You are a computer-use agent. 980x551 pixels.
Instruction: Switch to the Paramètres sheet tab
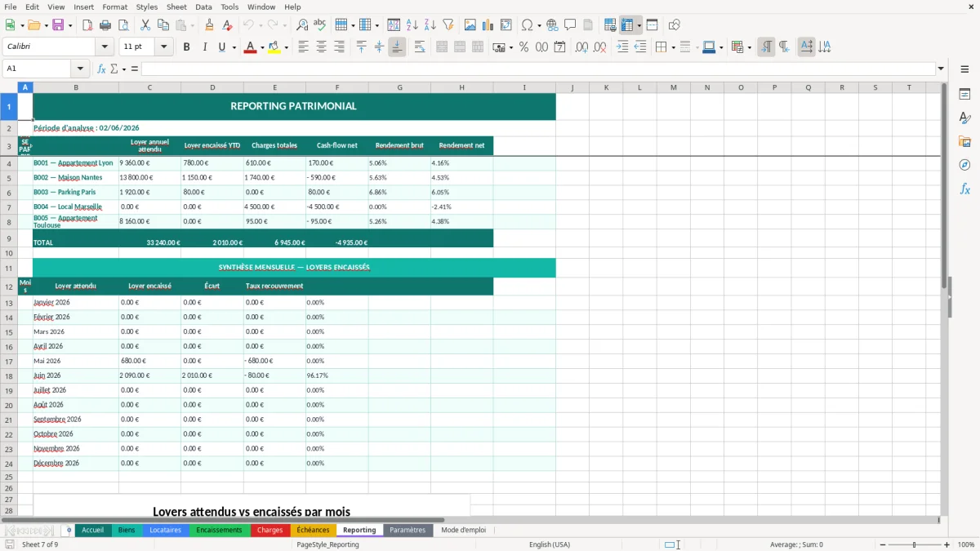point(408,530)
